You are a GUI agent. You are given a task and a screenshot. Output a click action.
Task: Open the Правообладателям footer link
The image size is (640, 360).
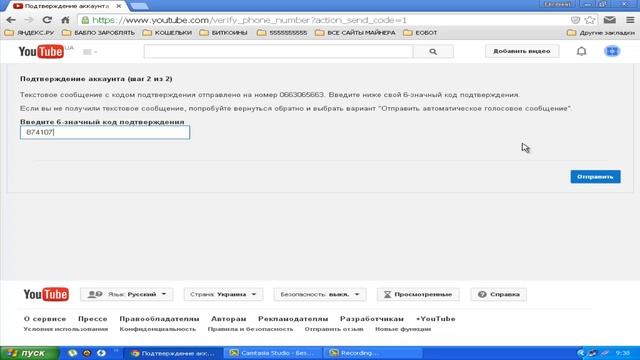[159, 319]
